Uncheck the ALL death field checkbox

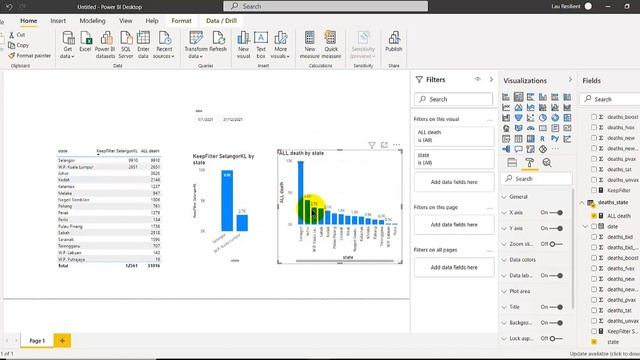(x=594, y=216)
